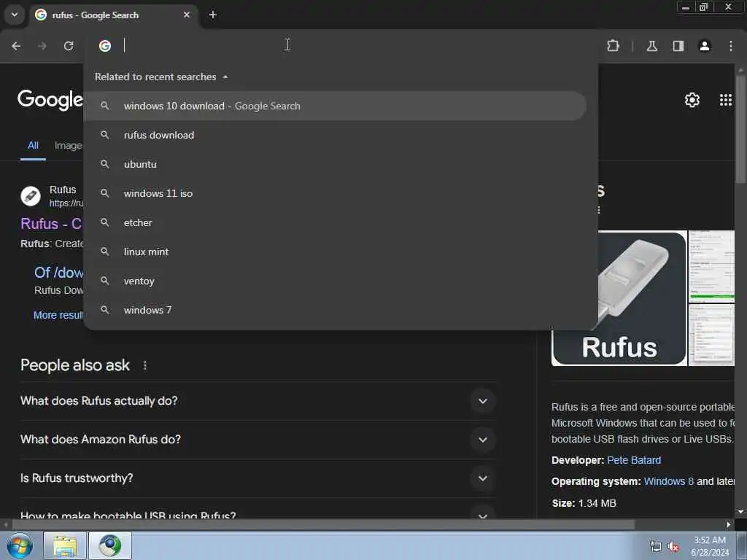
Task: Open the lower Rufus screenshot thumbnail
Action: (x=711, y=335)
